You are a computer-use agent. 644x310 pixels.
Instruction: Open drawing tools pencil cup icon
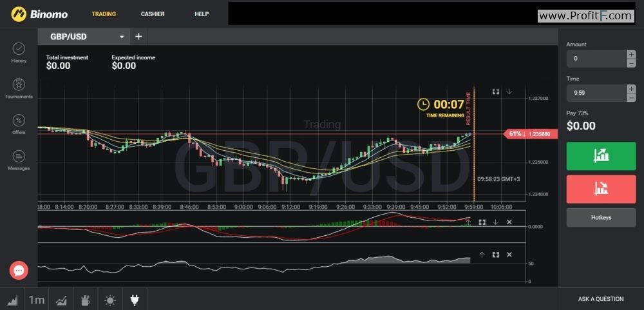pos(86,300)
